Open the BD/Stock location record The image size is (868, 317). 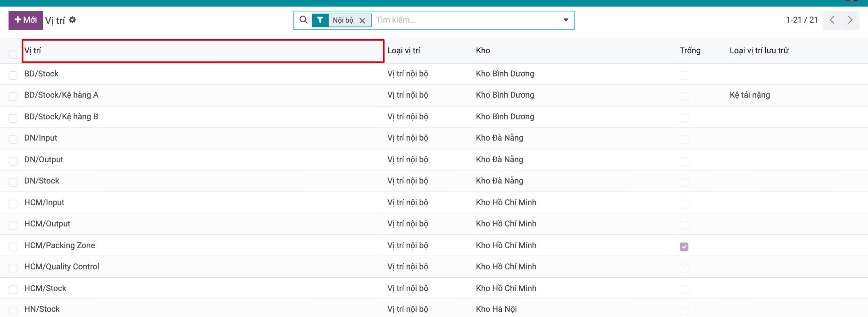tap(42, 74)
